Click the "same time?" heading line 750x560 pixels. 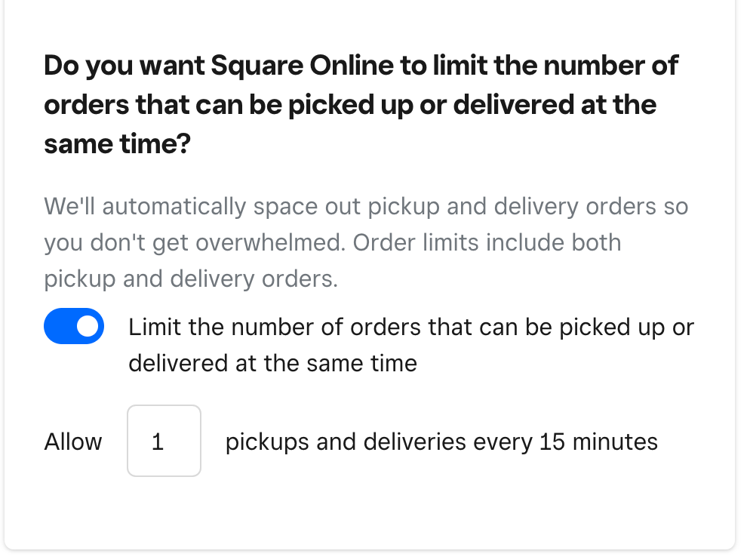point(116,143)
